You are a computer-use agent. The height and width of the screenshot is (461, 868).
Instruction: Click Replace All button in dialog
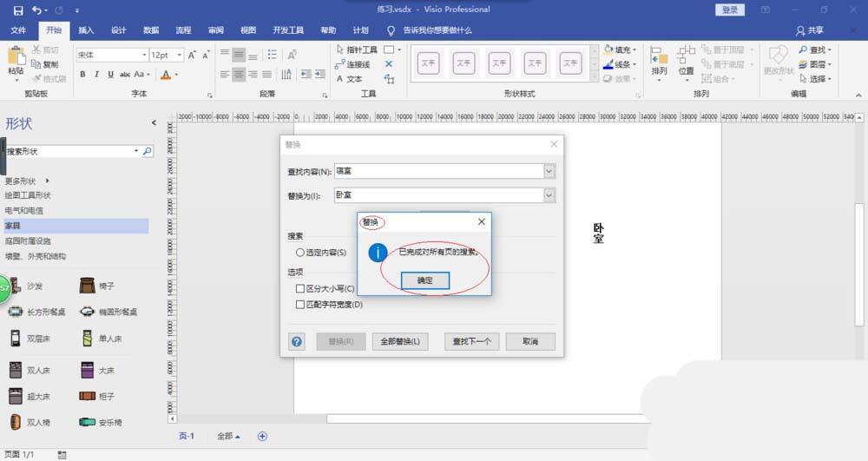point(400,341)
